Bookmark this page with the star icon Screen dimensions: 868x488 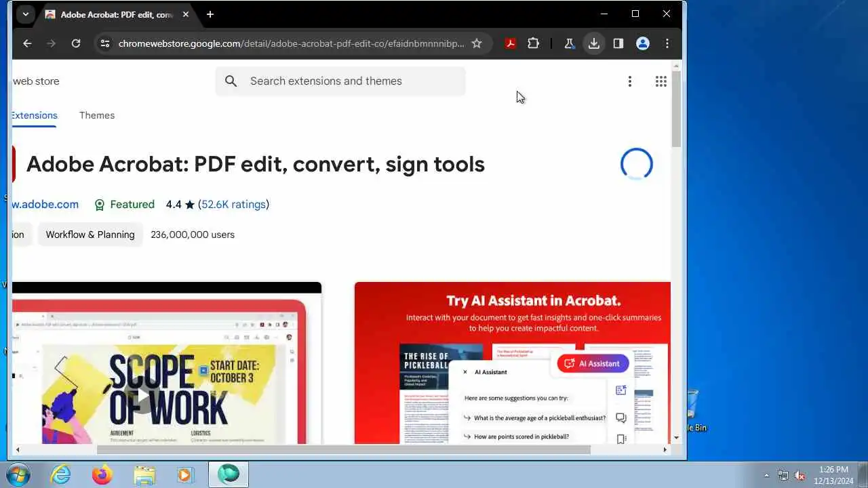coord(477,43)
